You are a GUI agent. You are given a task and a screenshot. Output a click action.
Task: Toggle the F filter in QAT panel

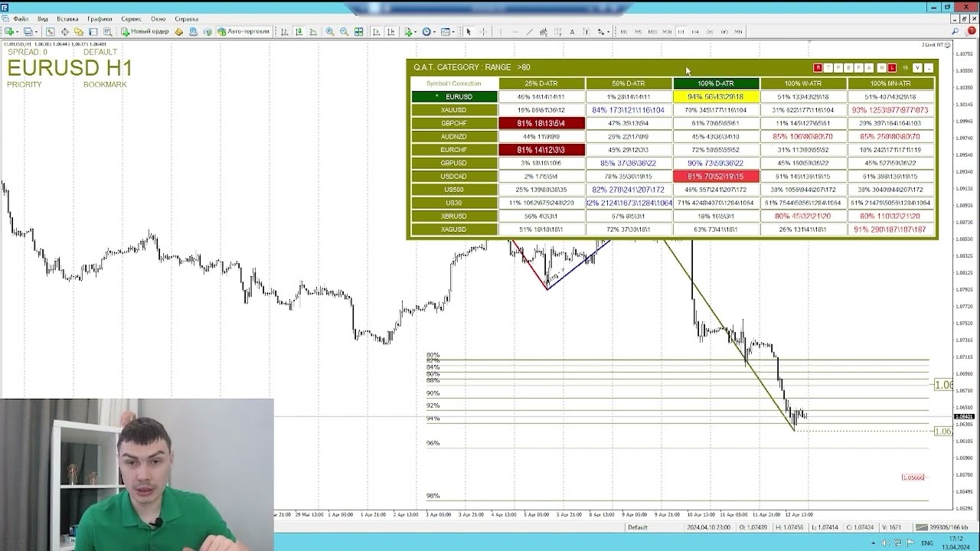tap(858, 68)
